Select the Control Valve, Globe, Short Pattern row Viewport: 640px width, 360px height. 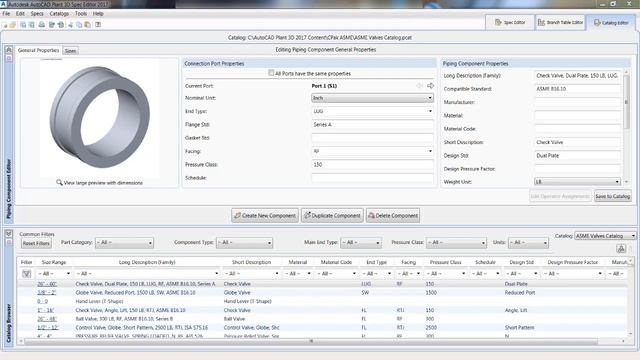pos(322,327)
